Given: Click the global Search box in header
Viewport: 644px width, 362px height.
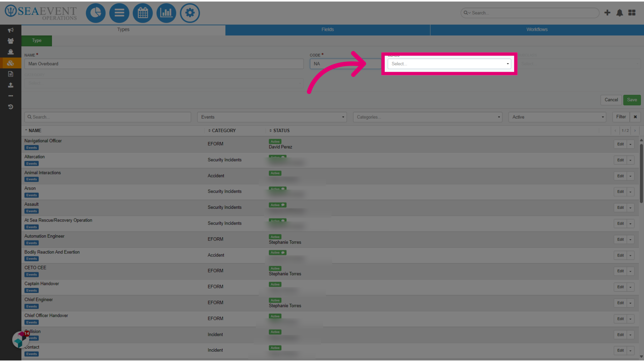Looking at the screenshot, I should [x=530, y=13].
